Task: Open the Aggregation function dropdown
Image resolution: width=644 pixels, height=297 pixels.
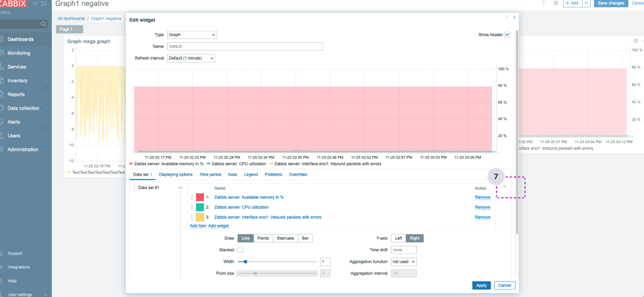Action: pyautogui.click(x=404, y=261)
